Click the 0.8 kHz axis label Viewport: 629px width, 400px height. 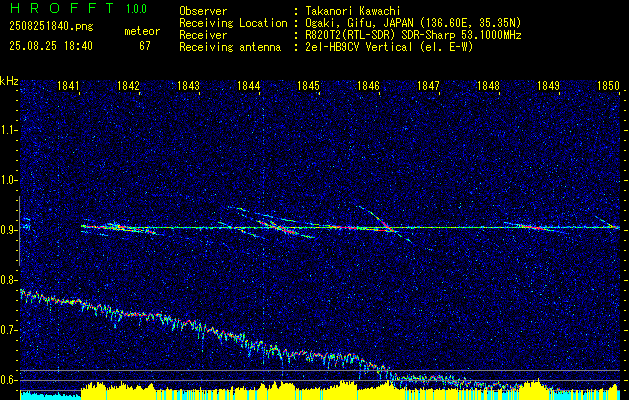(7, 280)
